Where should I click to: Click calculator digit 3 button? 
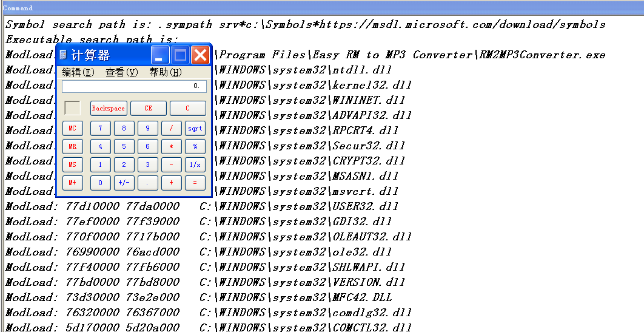click(148, 164)
